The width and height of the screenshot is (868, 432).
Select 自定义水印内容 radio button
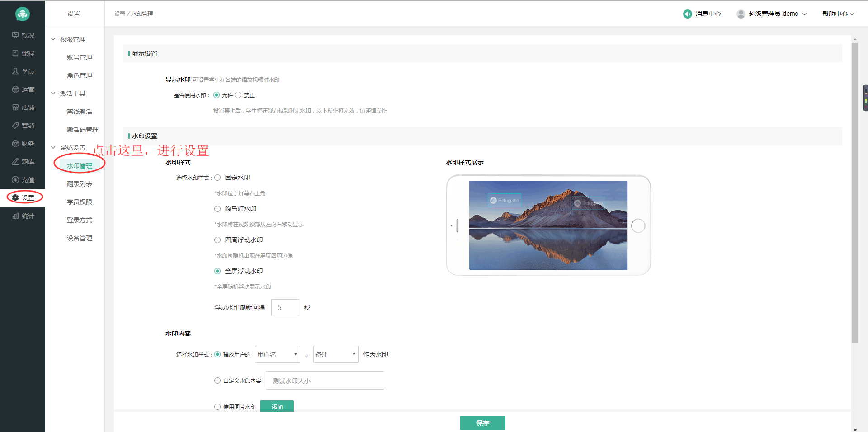[x=217, y=381]
